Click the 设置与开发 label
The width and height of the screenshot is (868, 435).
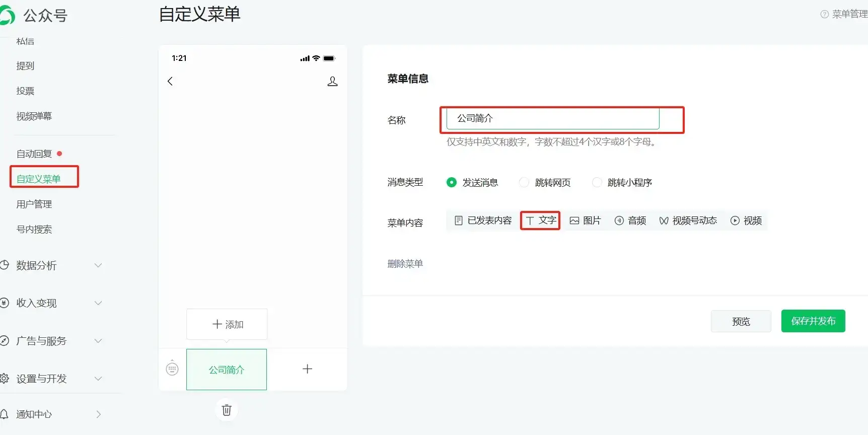pos(41,379)
